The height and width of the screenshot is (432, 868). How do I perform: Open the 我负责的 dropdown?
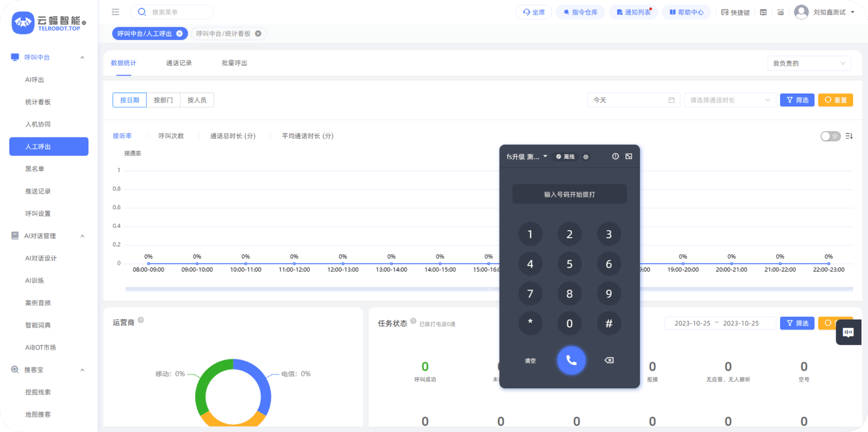[x=808, y=63]
